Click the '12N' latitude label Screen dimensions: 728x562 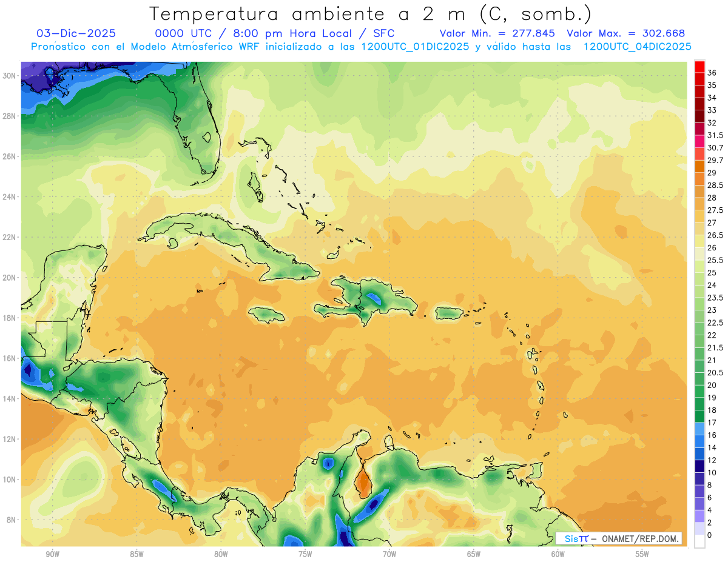[x=10, y=439]
